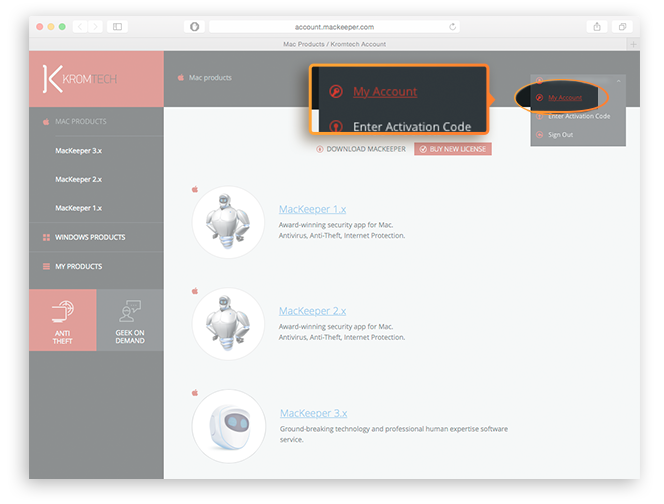
Task: Open the Safari share button
Action: [x=597, y=27]
